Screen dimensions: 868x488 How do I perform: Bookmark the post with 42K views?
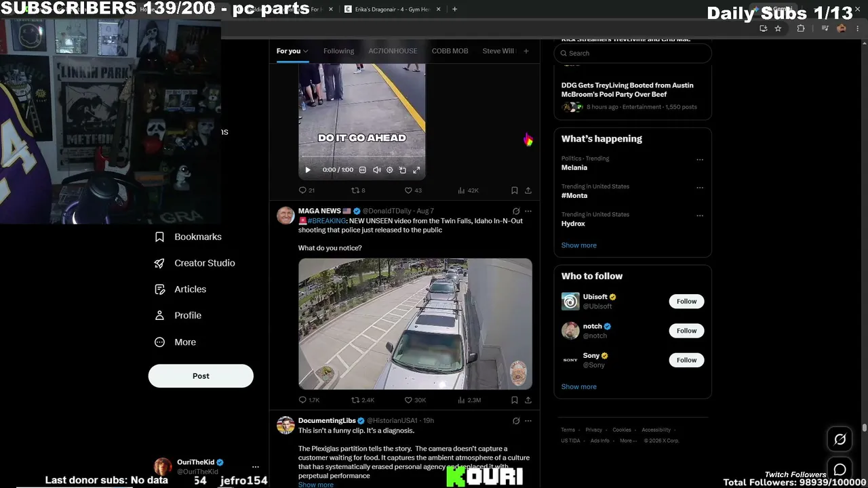(515, 190)
